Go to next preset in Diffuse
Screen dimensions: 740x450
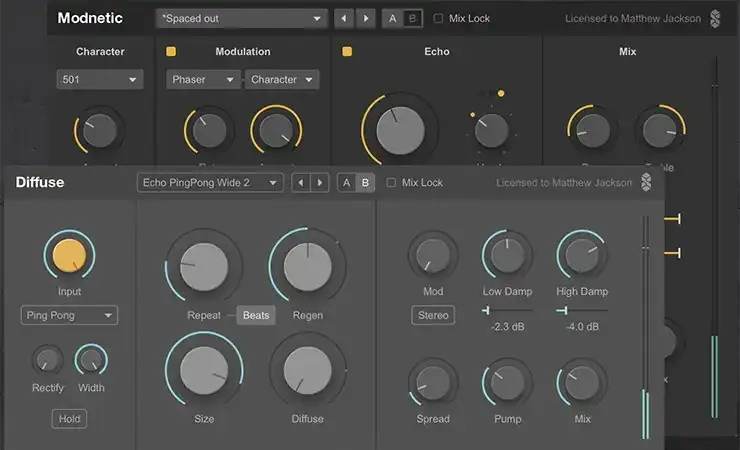pos(320,183)
